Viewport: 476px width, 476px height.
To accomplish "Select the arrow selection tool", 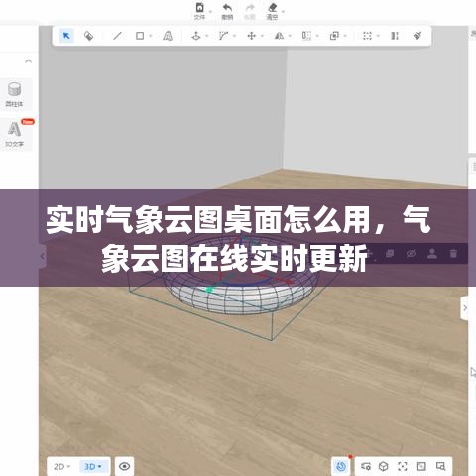I will pyautogui.click(x=66, y=36).
